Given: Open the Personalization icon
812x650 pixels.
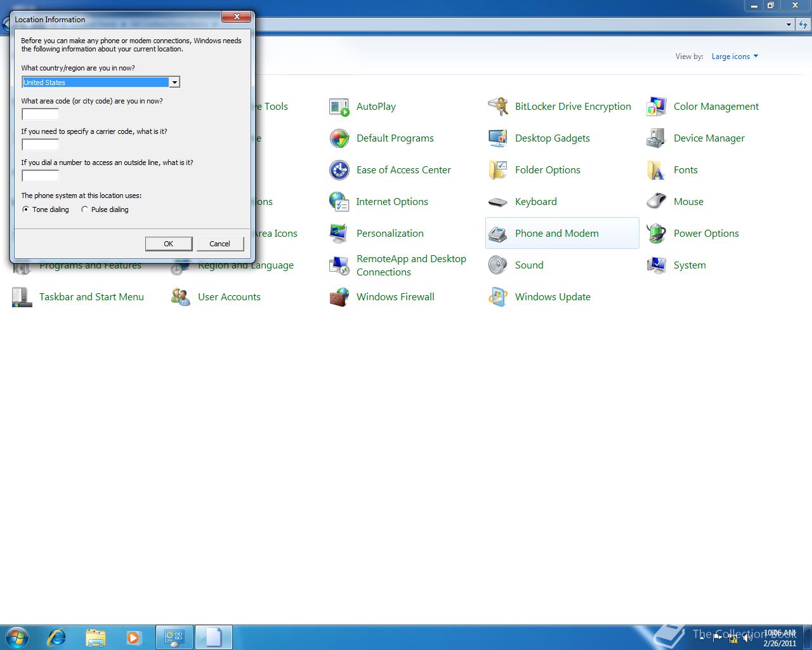Looking at the screenshot, I should click(x=339, y=234).
